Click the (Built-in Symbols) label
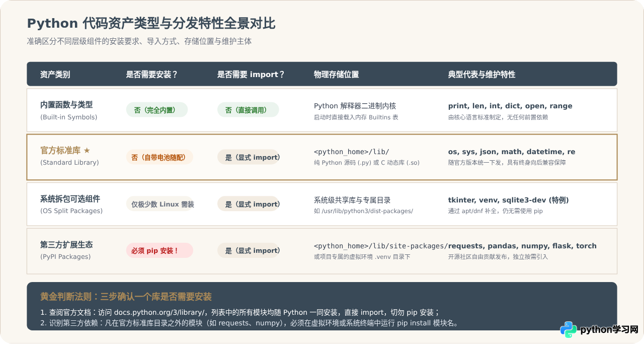This screenshot has width=644, height=344. pos(68,117)
